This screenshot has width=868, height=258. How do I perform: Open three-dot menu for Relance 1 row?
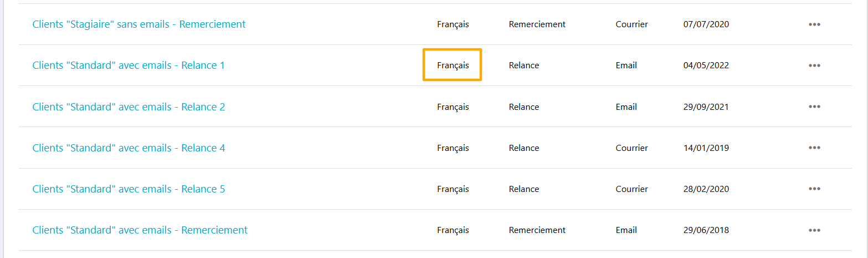click(814, 65)
